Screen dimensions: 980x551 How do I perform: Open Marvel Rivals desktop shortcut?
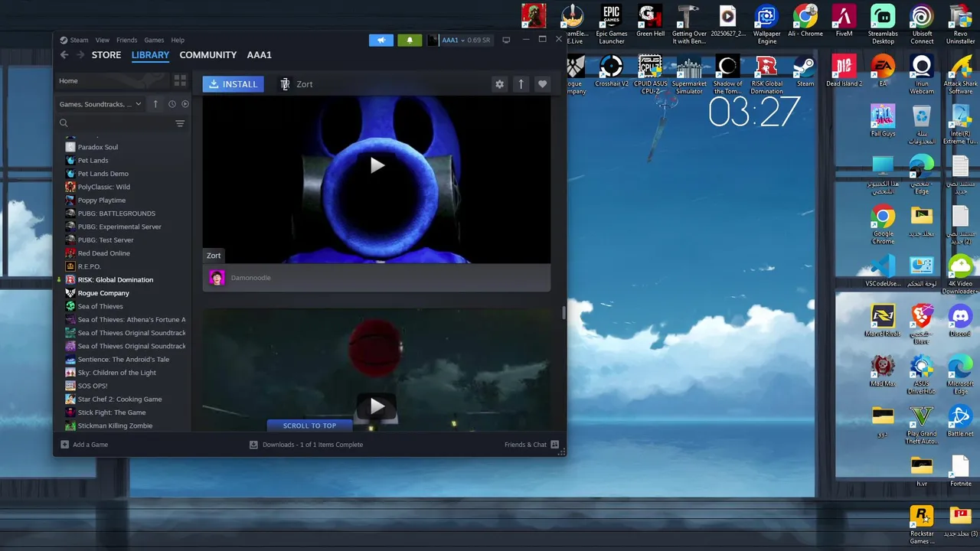click(x=883, y=321)
